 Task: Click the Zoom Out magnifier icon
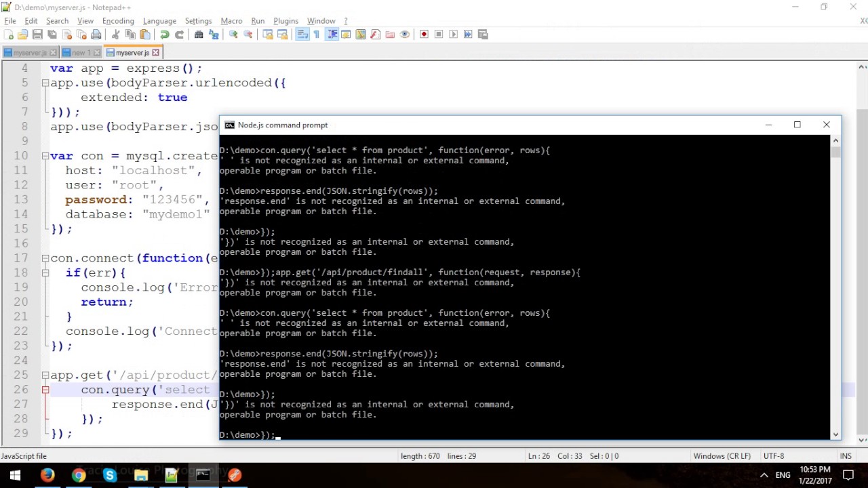248,34
